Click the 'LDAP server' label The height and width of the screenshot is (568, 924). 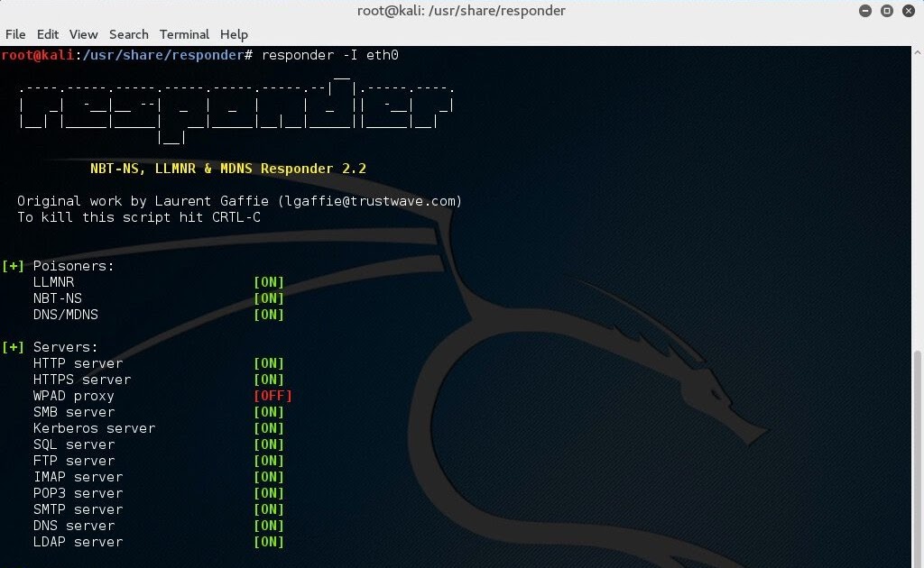78,542
